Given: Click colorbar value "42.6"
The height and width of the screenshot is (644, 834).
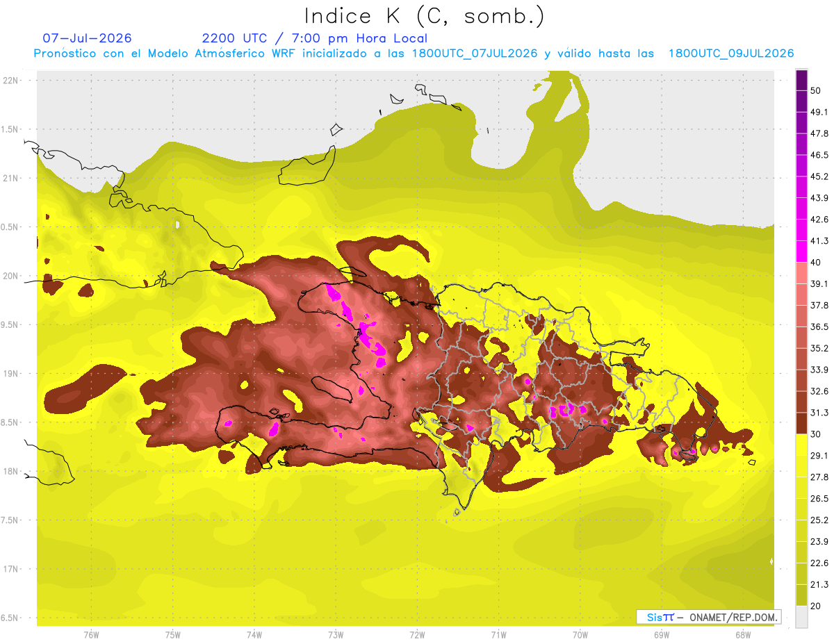Looking at the screenshot, I should coord(819,220).
